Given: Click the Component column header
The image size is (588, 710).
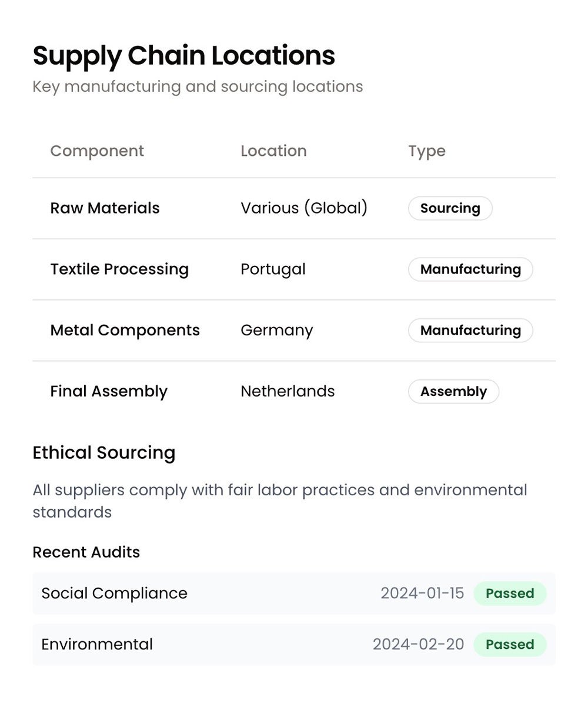Looking at the screenshot, I should coord(97,151).
